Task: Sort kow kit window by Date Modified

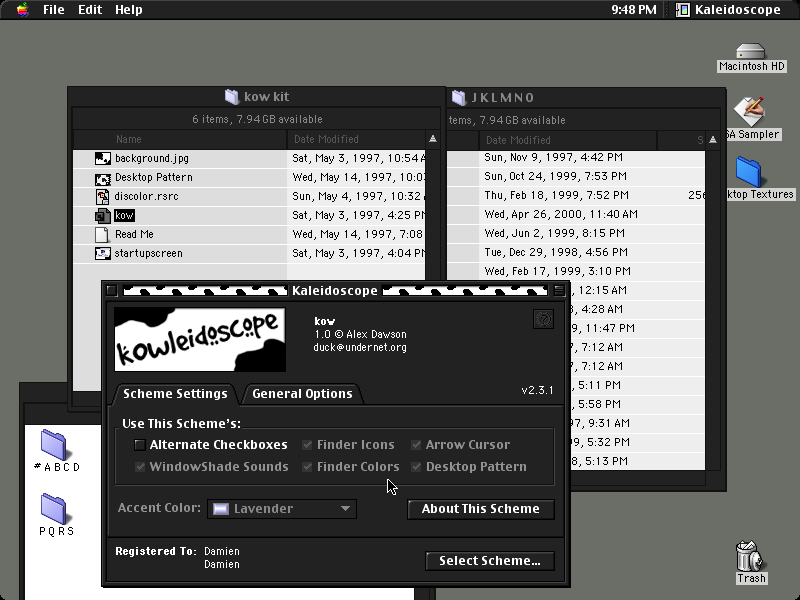Action: [x=356, y=139]
